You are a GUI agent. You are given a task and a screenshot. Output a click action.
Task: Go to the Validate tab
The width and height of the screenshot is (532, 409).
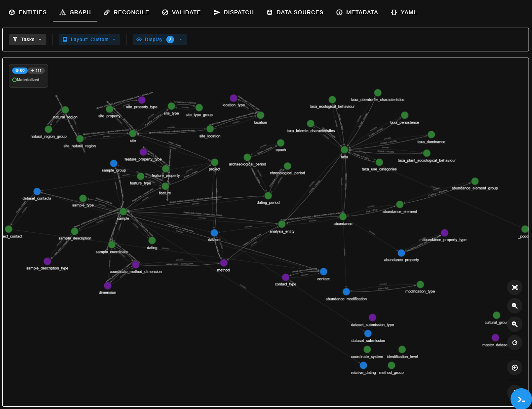181,12
